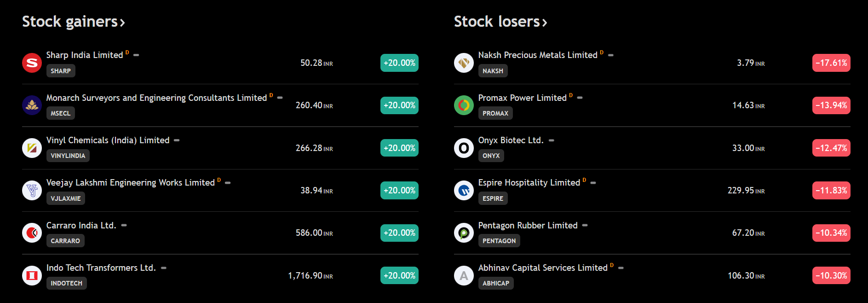Click Pentagon Rubber's −10.34% change badge

click(x=831, y=233)
